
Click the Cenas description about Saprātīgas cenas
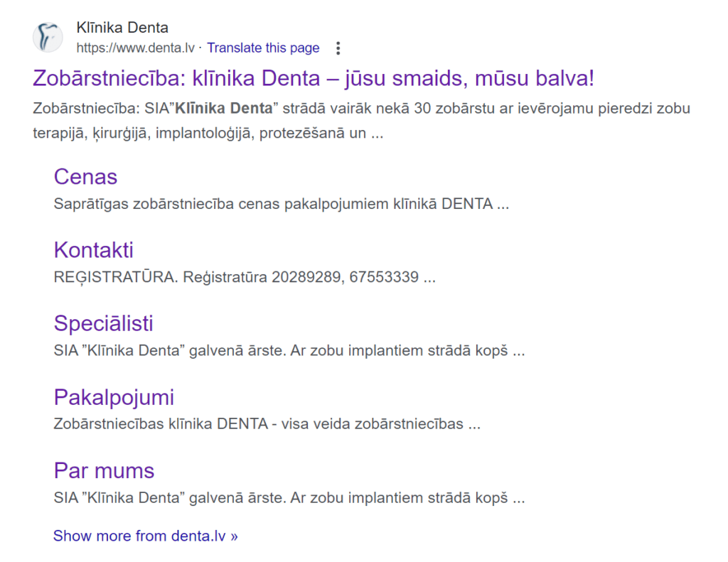[x=282, y=204]
